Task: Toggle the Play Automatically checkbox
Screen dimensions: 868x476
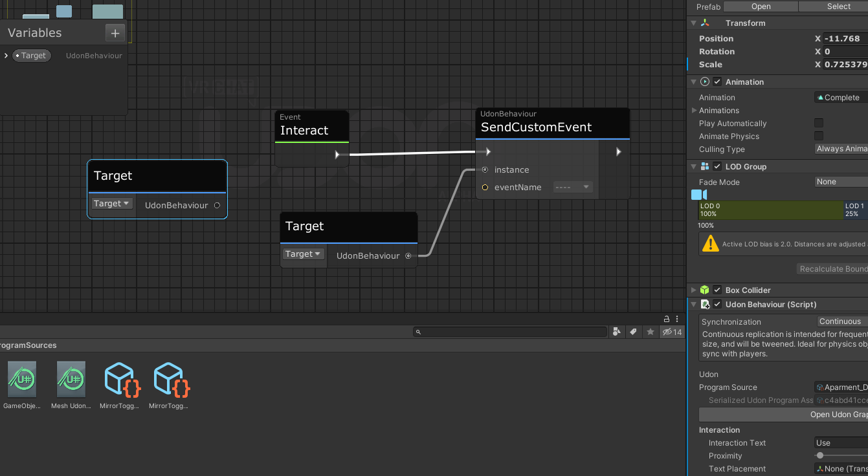Action: point(819,124)
